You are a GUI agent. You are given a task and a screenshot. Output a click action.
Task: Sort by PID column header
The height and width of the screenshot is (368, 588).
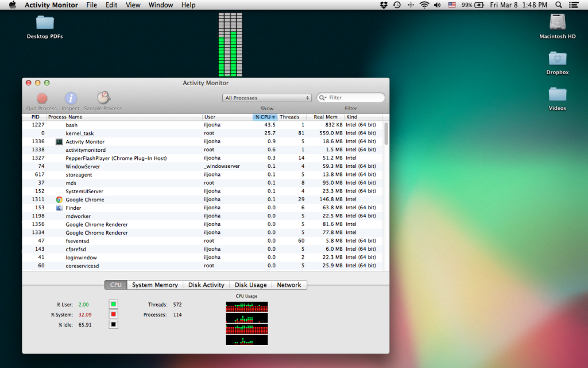click(x=35, y=117)
